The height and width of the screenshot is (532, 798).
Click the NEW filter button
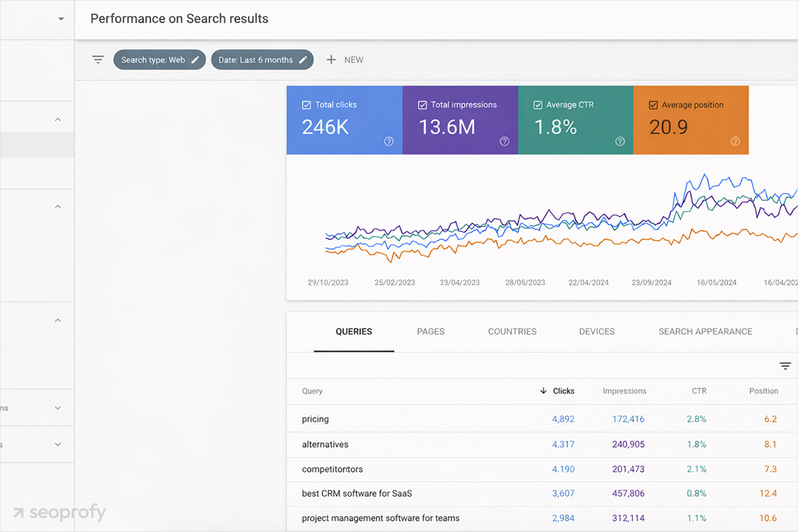point(344,59)
